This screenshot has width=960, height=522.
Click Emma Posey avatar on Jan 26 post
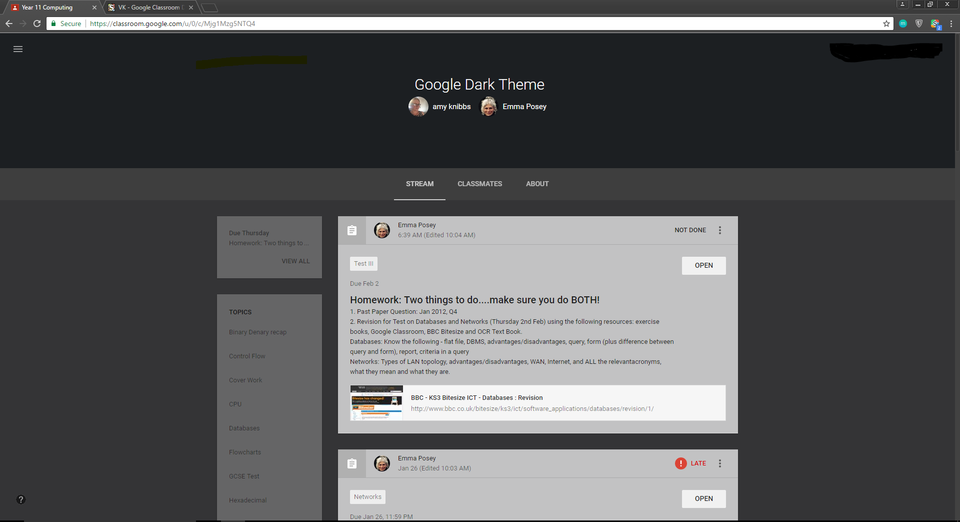click(x=382, y=463)
